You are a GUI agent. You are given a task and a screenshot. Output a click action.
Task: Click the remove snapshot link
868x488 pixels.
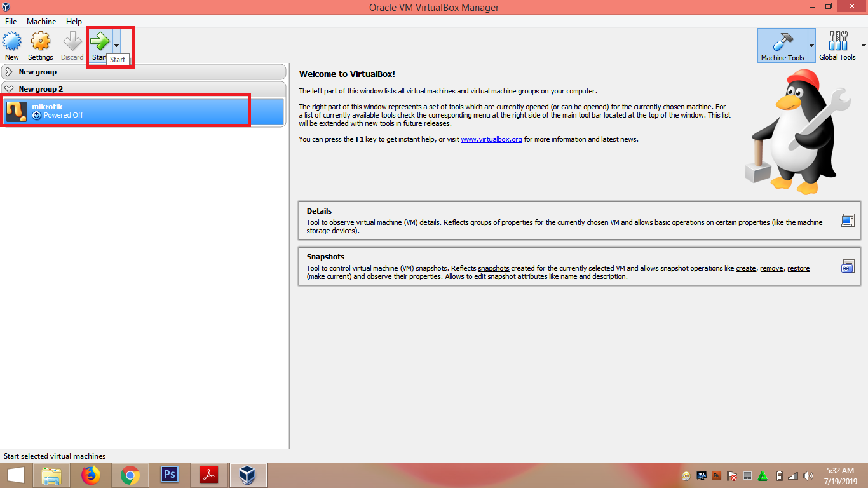coord(771,268)
